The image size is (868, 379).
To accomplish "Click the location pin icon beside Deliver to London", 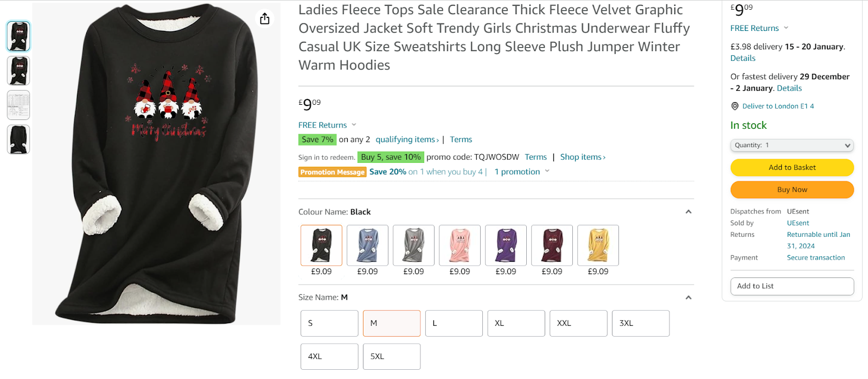I will pyautogui.click(x=735, y=106).
